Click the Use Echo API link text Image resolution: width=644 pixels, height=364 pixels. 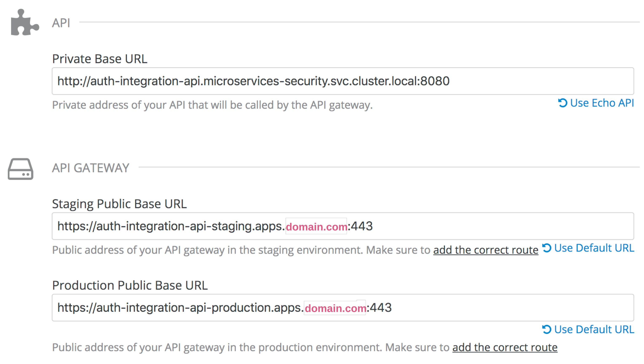point(602,103)
